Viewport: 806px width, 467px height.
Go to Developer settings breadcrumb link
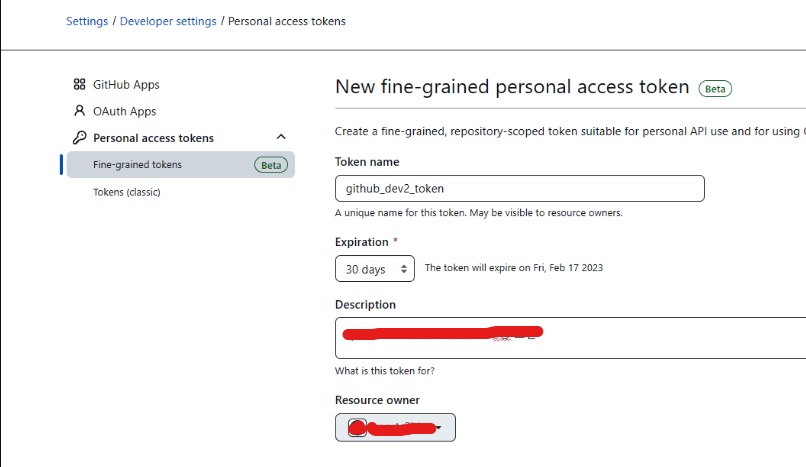click(168, 21)
